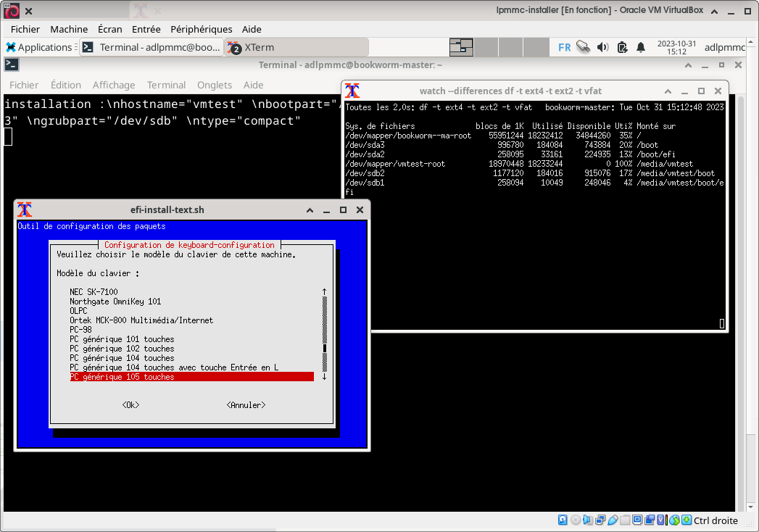The image size is (759, 532).
Task: Roll up the efi-install-text.sh window with shade arrow
Action: point(310,210)
